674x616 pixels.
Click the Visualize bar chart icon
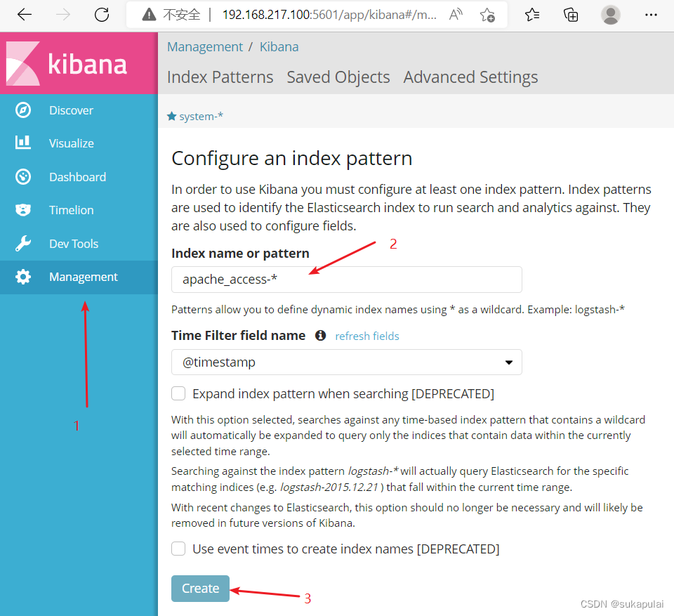pos(22,143)
